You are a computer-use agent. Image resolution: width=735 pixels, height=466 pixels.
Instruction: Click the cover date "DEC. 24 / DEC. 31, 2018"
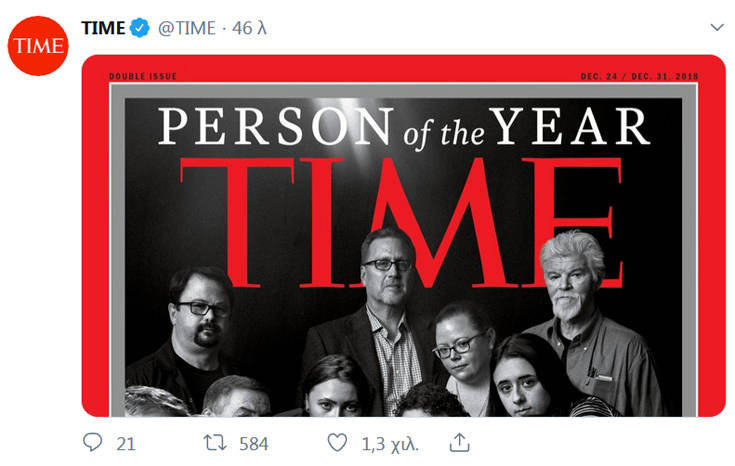[x=638, y=76]
